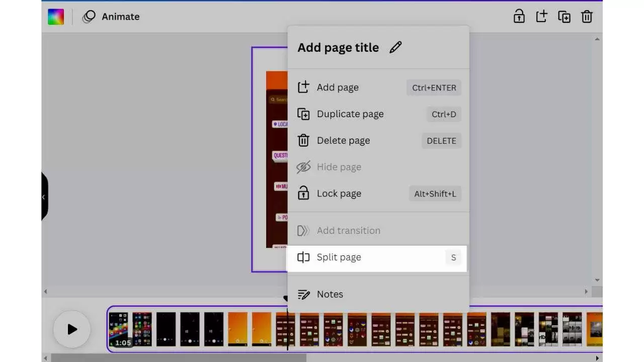644x362 pixels.
Task: Click the duplicate page icon in top toolbar
Action: (564, 17)
